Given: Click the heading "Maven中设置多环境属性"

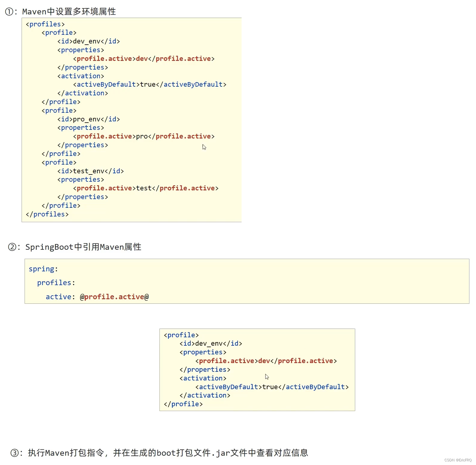Looking at the screenshot, I should (x=69, y=12).
